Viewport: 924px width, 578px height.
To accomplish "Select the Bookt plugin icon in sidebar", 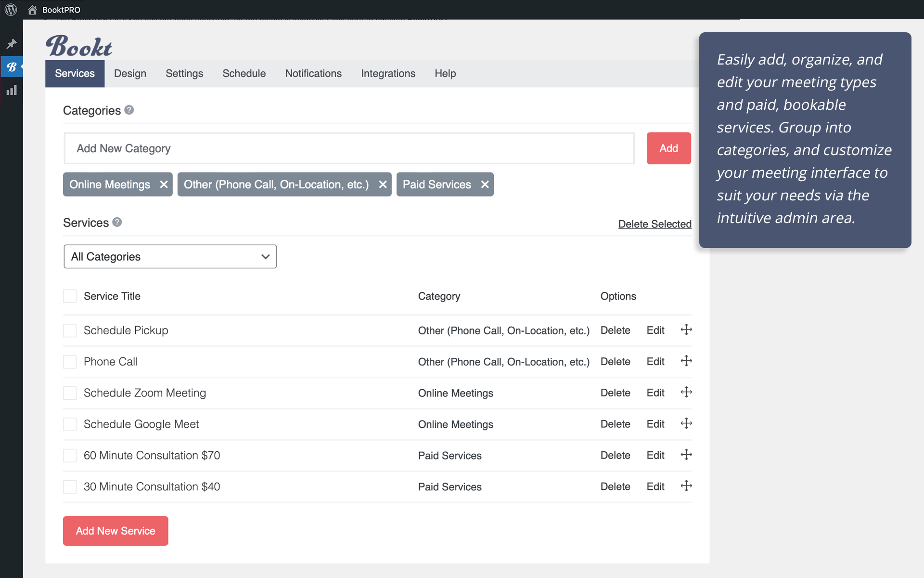I will 12,66.
